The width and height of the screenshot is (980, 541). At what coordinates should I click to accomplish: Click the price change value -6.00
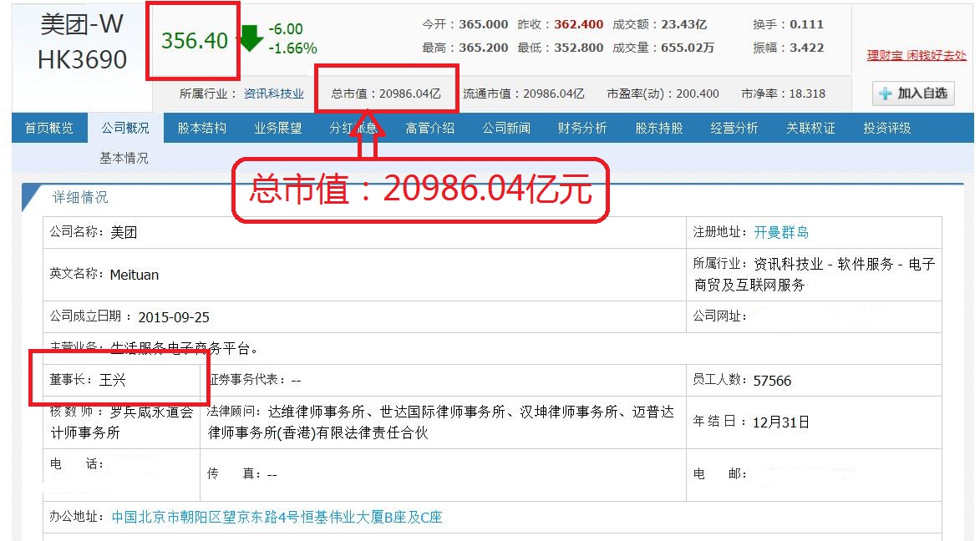286,28
